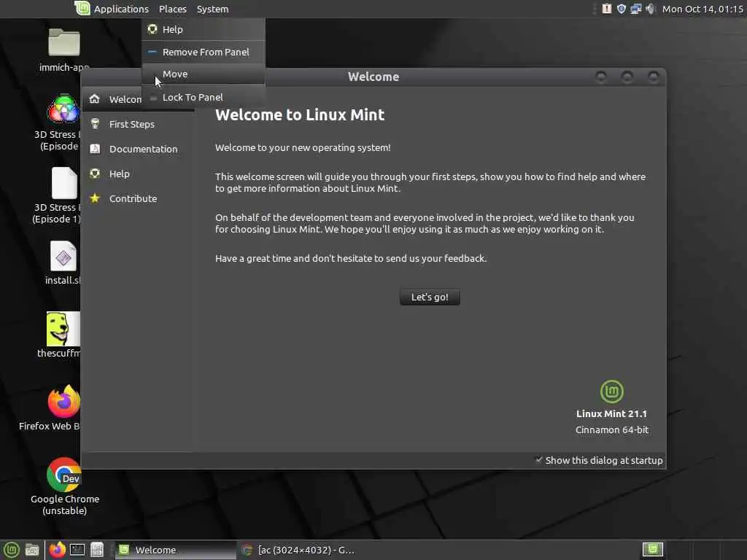This screenshot has height=560, width=747.
Task: Click the Cinnamon 64-bit edition text
Action: (x=612, y=430)
